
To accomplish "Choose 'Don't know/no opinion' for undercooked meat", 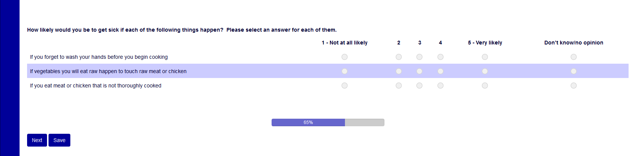I will (x=574, y=86).
